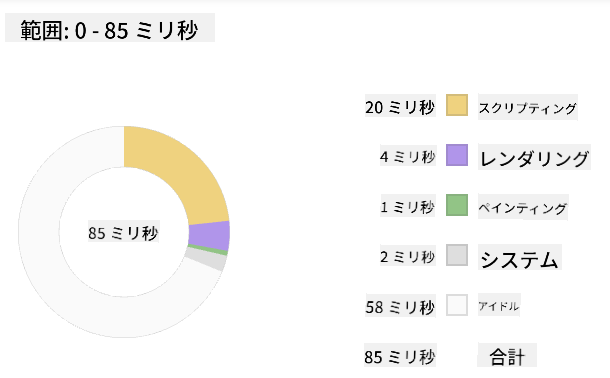Click the yellow スクリプティング color swatch
610x378 pixels.
pos(457,105)
